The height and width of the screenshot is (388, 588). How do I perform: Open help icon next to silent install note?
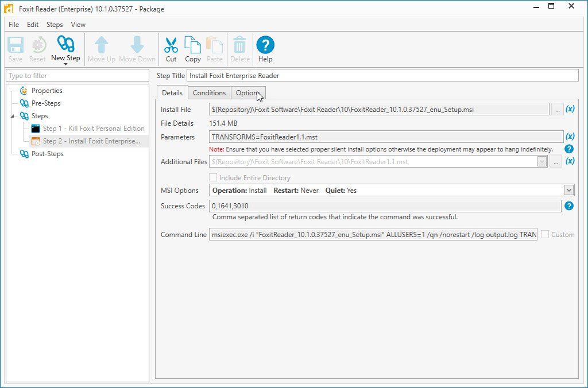point(569,149)
